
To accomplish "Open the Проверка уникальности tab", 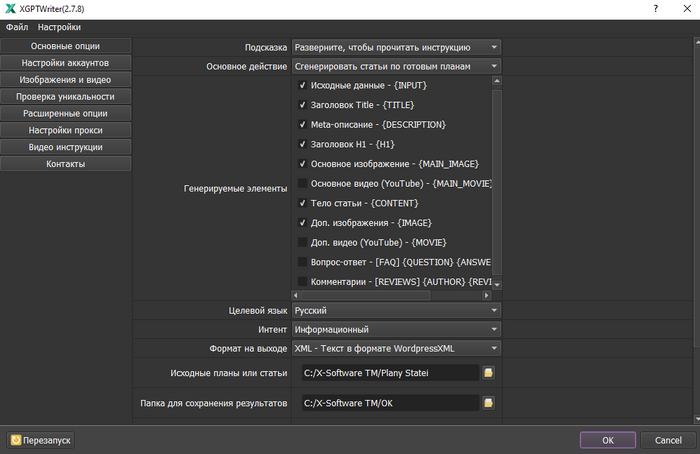I will (65, 97).
